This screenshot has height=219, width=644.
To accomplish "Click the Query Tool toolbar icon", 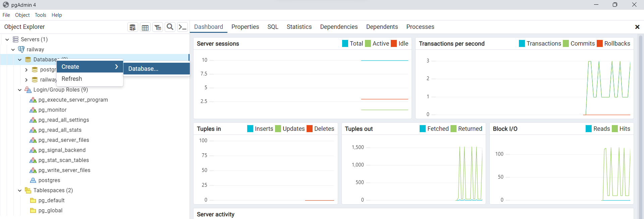I will pos(133,27).
